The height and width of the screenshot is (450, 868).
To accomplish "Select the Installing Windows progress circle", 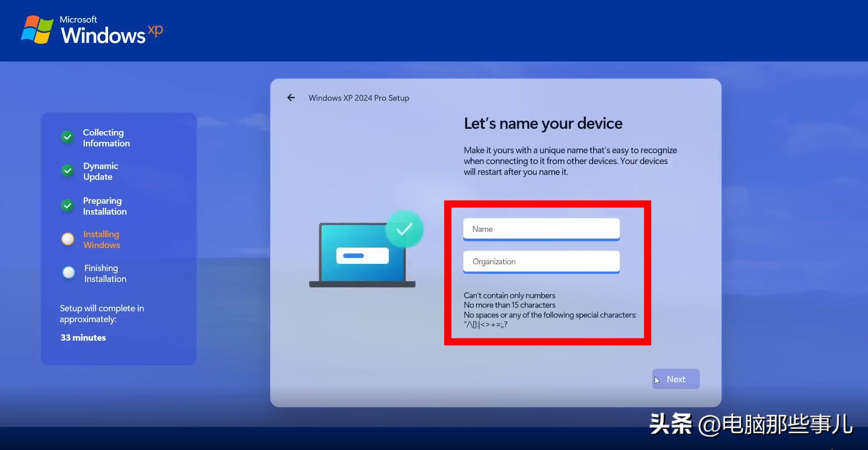I will 67,239.
